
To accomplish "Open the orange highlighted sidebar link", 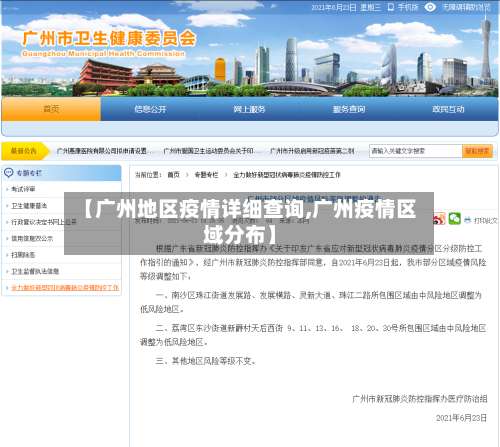I will point(65,287).
